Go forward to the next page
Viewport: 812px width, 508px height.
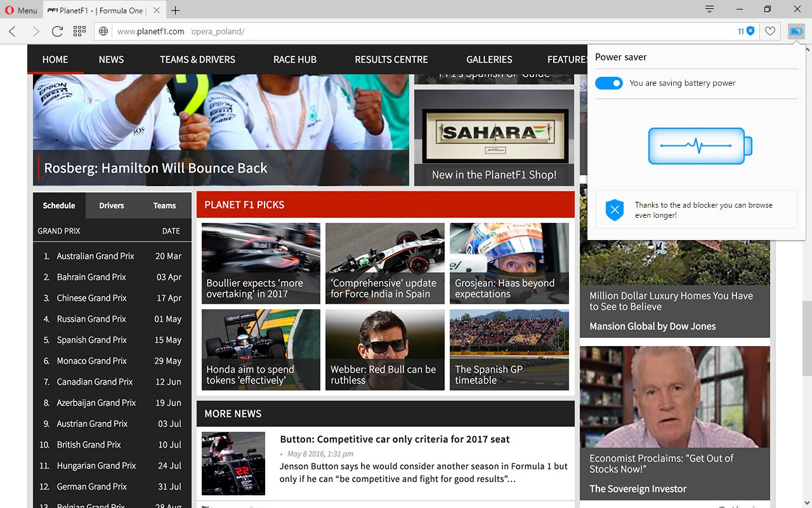[35, 31]
